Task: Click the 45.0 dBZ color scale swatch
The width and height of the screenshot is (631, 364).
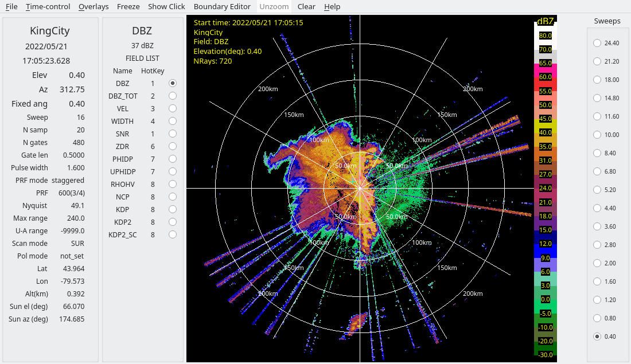Action: click(x=545, y=119)
